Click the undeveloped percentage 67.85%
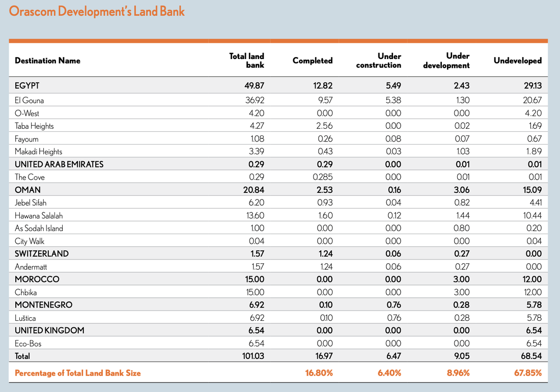Image resolution: width=560 pixels, height=392 pixels. (x=528, y=373)
